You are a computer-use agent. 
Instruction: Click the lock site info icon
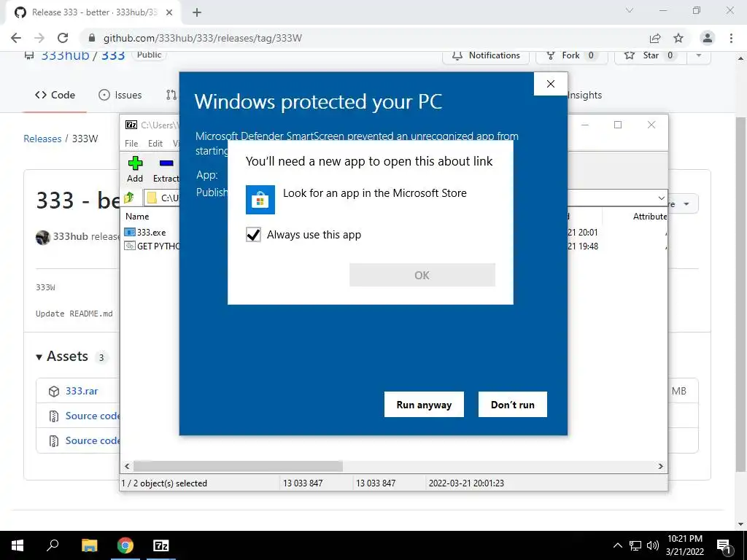92,38
